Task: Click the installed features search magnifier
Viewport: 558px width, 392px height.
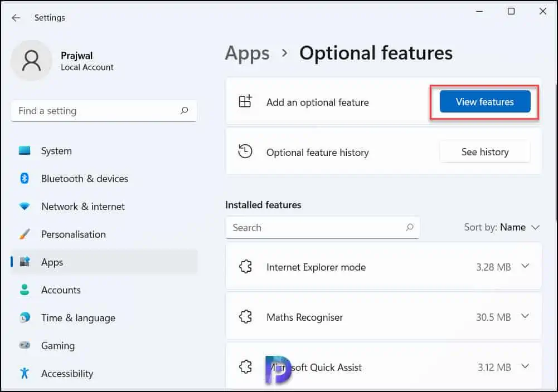Action: point(410,227)
